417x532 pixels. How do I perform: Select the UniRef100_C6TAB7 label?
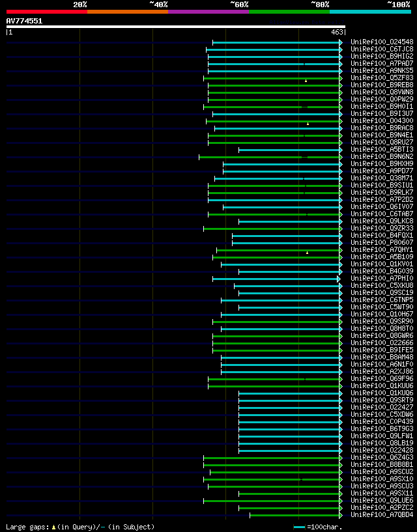(x=382, y=214)
